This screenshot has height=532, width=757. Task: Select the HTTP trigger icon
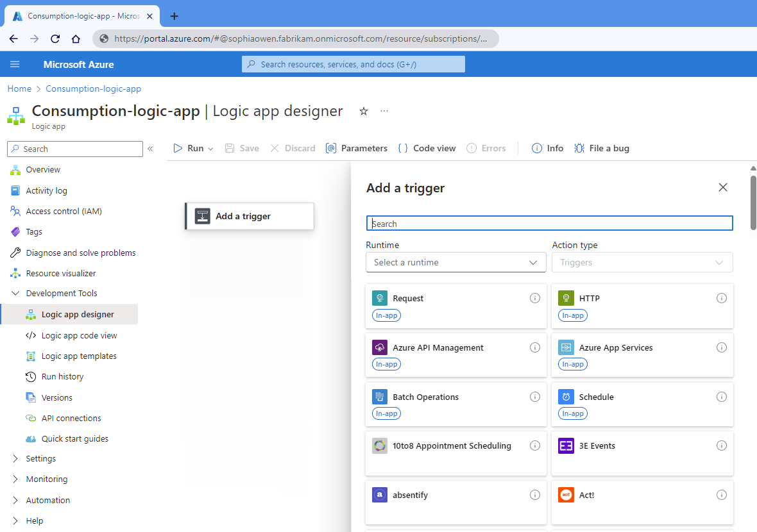566,298
